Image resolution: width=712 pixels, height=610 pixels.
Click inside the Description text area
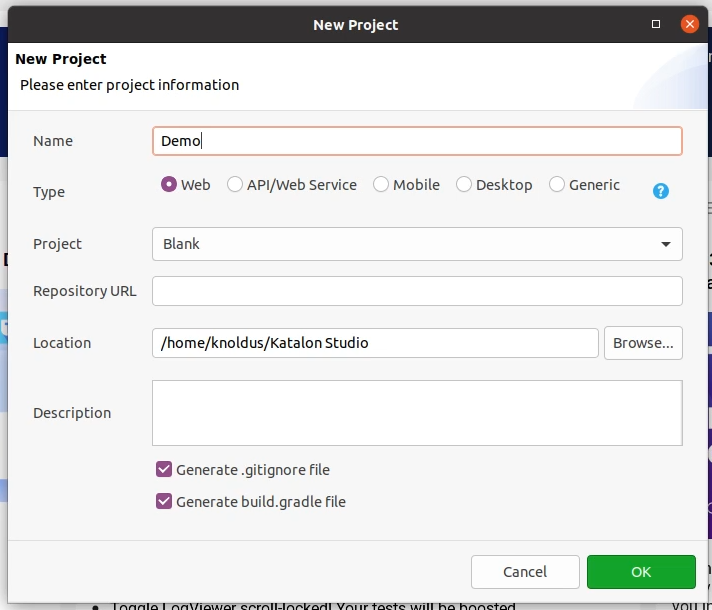416,412
